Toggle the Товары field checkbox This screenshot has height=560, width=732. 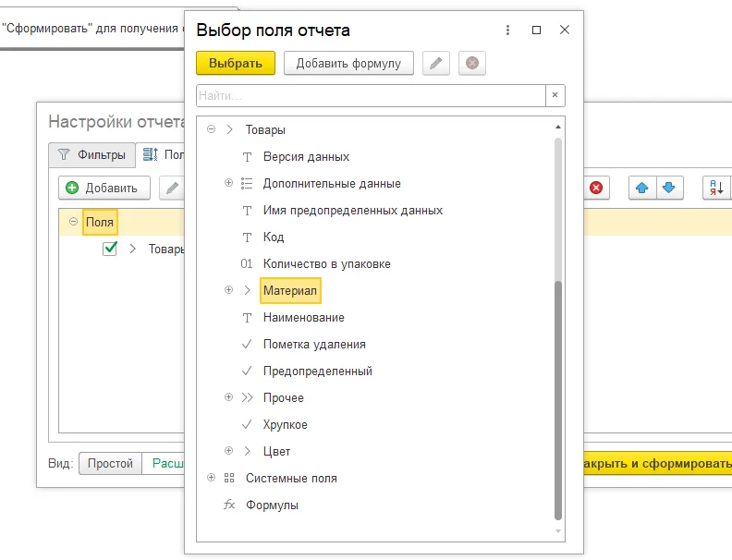tap(110, 249)
